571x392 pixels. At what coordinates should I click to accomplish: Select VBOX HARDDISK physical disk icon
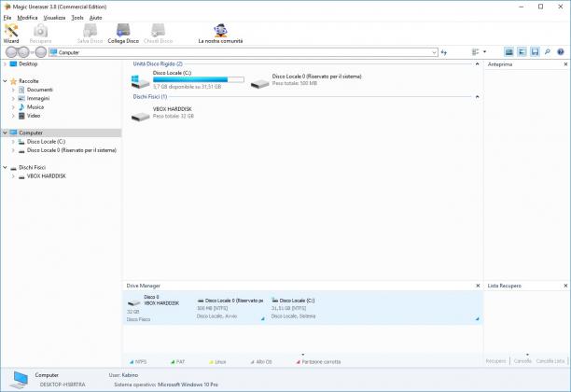(x=141, y=117)
